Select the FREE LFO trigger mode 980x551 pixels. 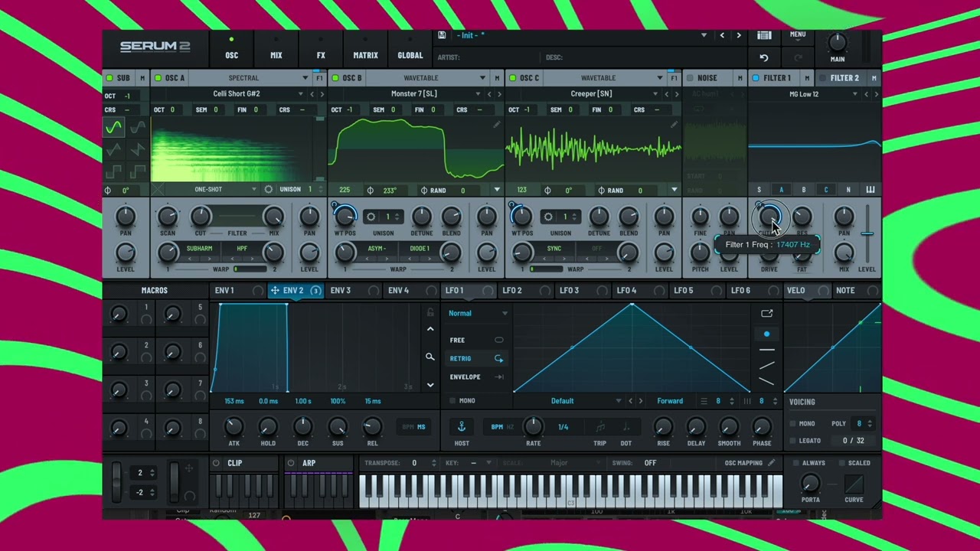coord(476,340)
